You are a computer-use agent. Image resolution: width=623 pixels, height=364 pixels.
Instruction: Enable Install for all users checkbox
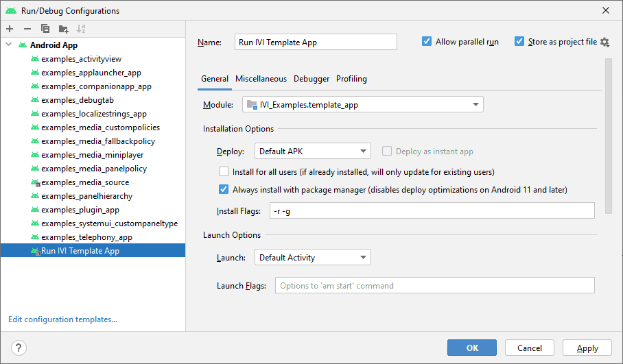[x=224, y=172]
